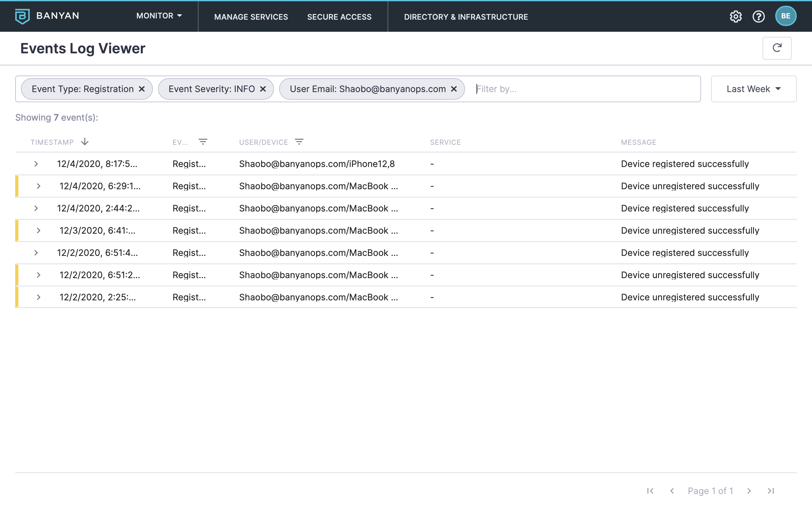Go to previous page icon
This screenshot has width=812, height=508.
point(672,491)
